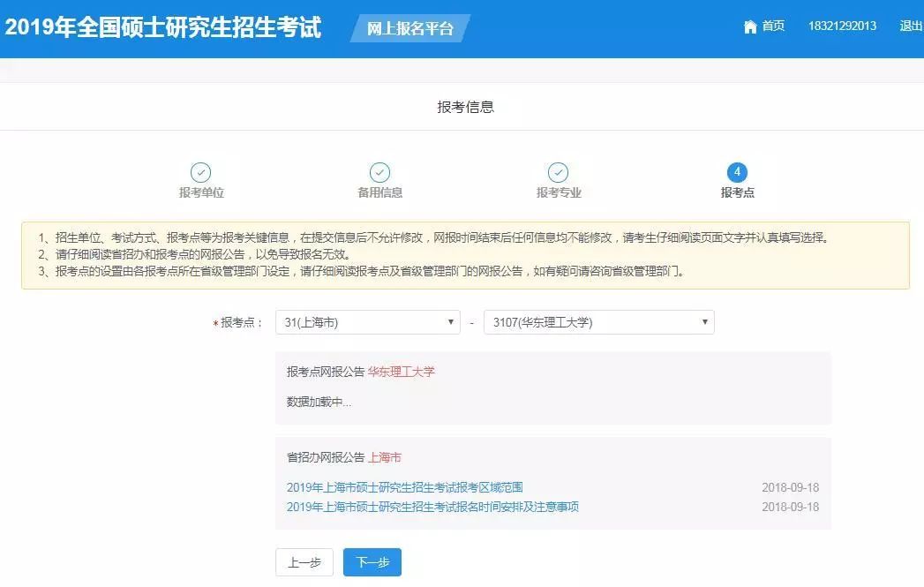Click the step 3 checkmark circle for 报考专业
This screenshot has width=924, height=587.
(x=558, y=173)
